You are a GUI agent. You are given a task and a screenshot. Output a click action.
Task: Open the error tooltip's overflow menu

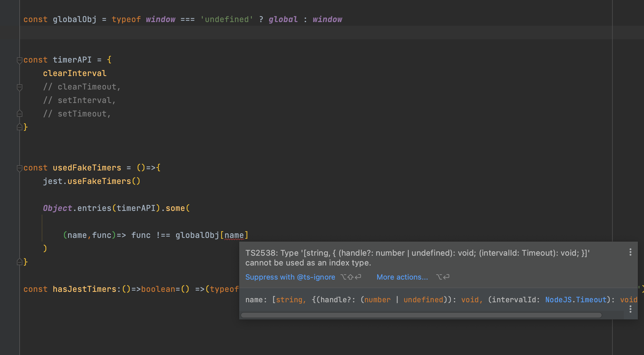pyautogui.click(x=631, y=252)
